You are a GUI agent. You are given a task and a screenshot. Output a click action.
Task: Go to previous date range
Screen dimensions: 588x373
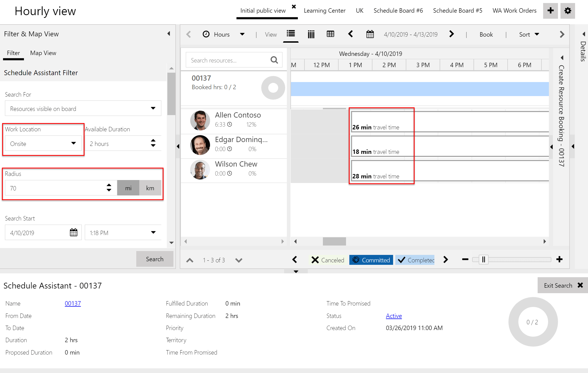[x=350, y=34]
